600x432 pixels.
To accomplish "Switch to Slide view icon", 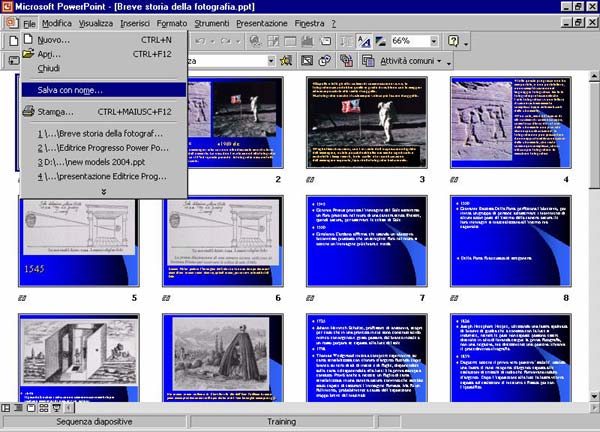I will pos(31,408).
